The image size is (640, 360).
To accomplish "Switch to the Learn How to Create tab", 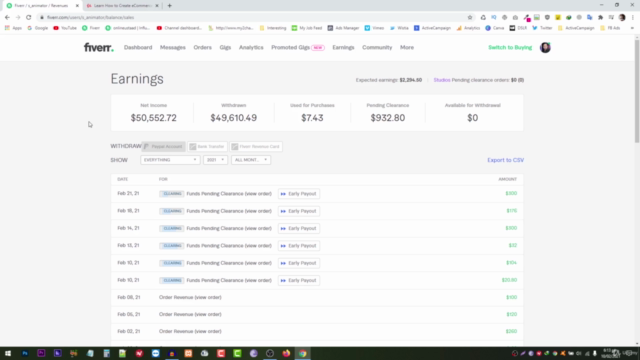I will [122, 6].
